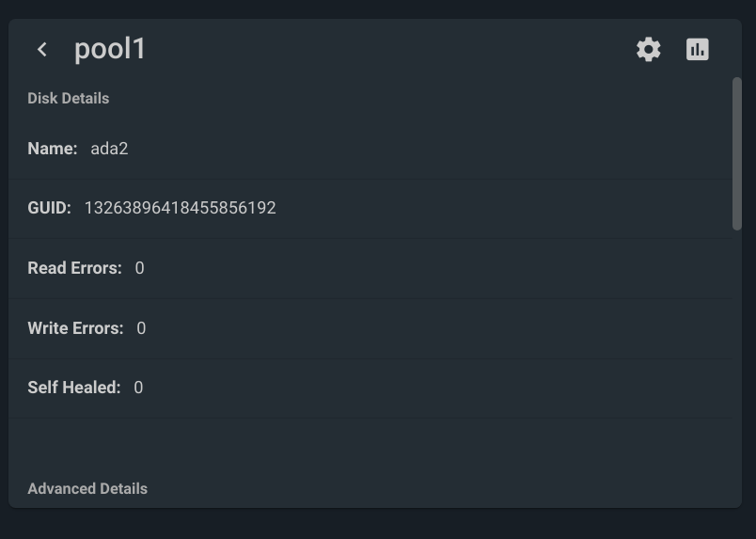Open the gear settings menu
This screenshot has width=756, height=539.
[x=649, y=49]
